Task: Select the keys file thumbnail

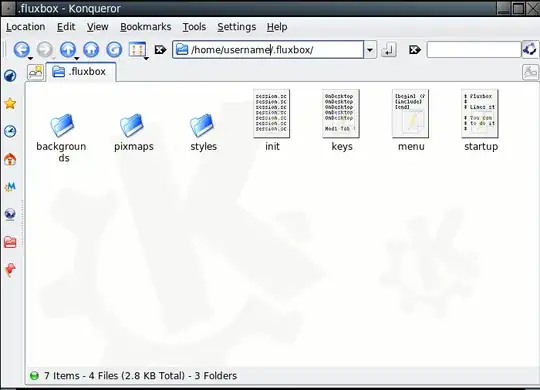Action: tap(341, 114)
